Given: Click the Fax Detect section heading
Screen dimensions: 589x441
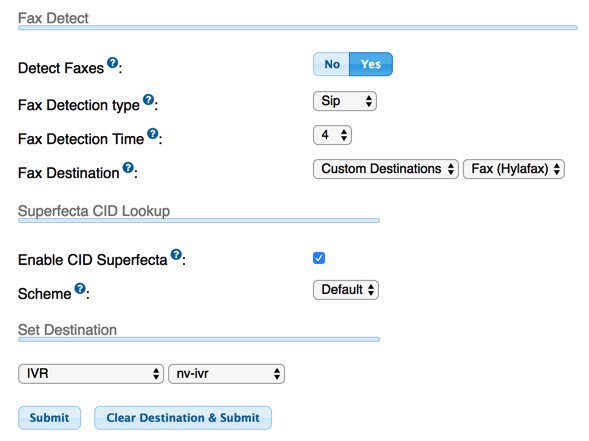Looking at the screenshot, I should pyautogui.click(x=53, y=18).
